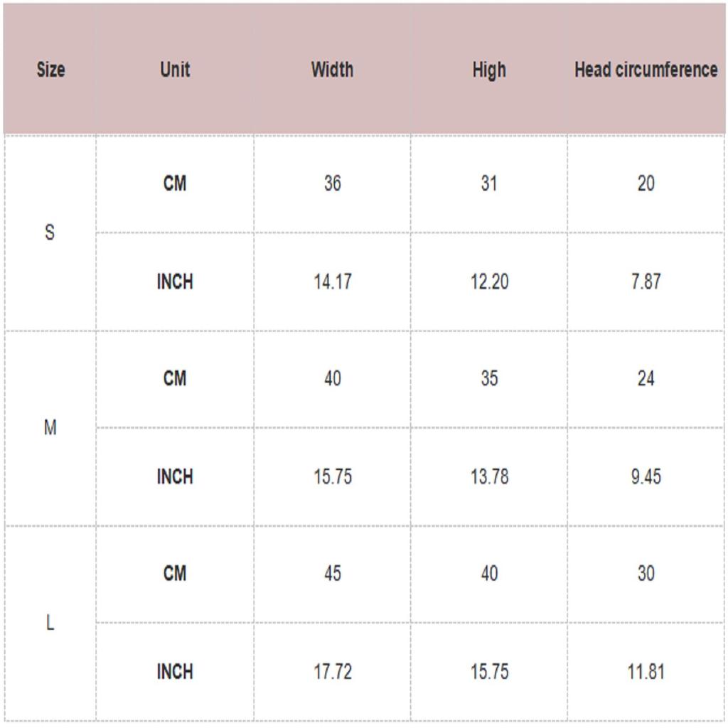The image size is (728, 728).
Task: Click the 14.17 inch width cell
Action: click(x=332, y=282)
